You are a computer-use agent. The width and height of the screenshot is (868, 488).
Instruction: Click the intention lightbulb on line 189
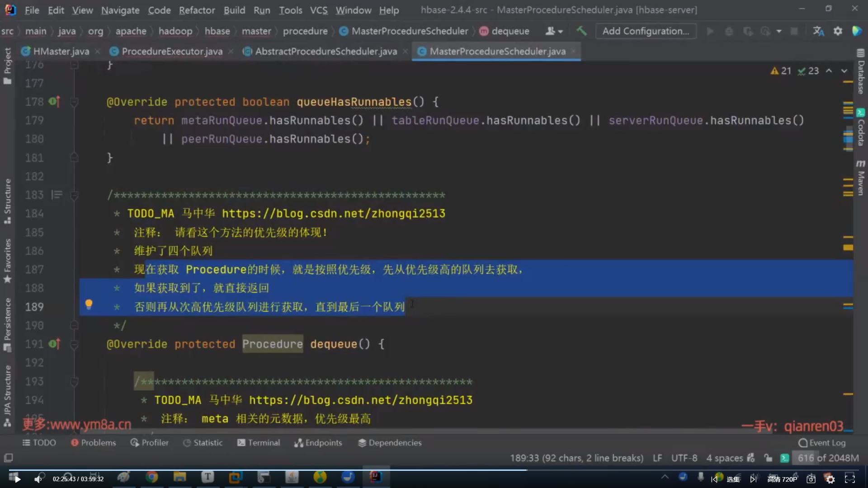coord(89,304)
